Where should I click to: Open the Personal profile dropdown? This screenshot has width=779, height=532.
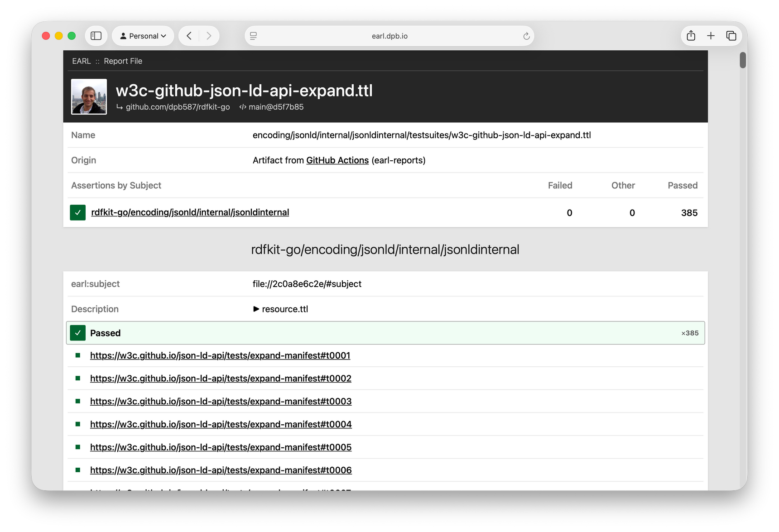(143, 35)
